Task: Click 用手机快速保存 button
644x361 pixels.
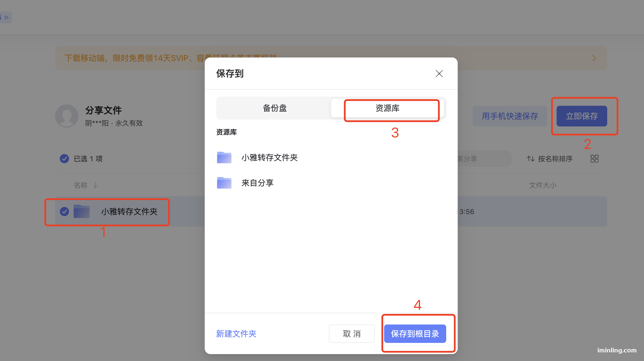Action: pos(510,116)
